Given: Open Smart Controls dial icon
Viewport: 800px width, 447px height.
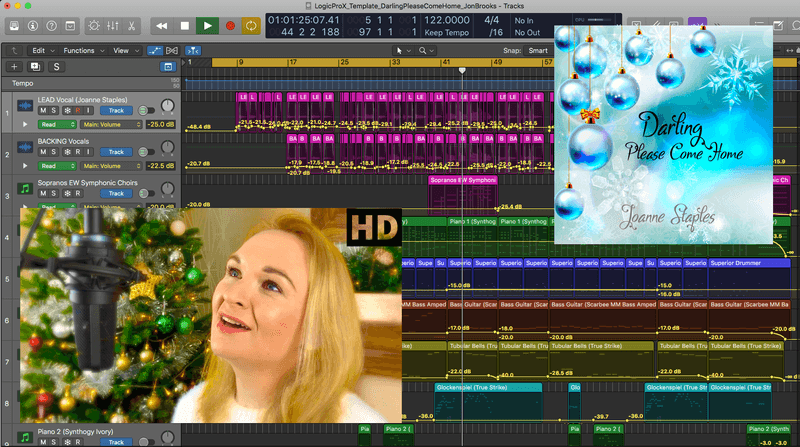Looking at the screenshot, I should (x=94, y=26).
